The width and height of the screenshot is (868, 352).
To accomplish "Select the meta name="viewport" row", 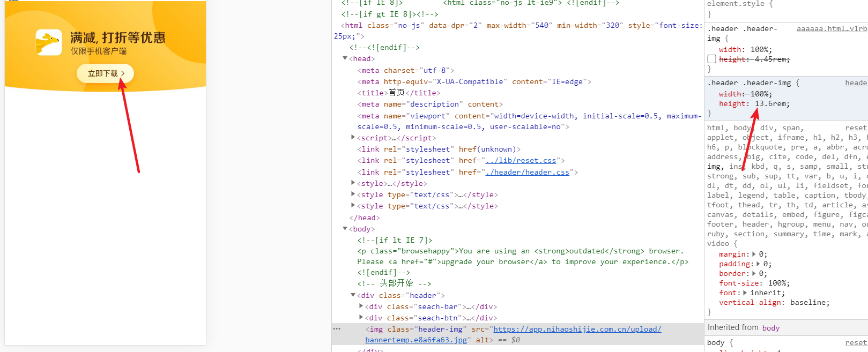I will tap(529, 121).
